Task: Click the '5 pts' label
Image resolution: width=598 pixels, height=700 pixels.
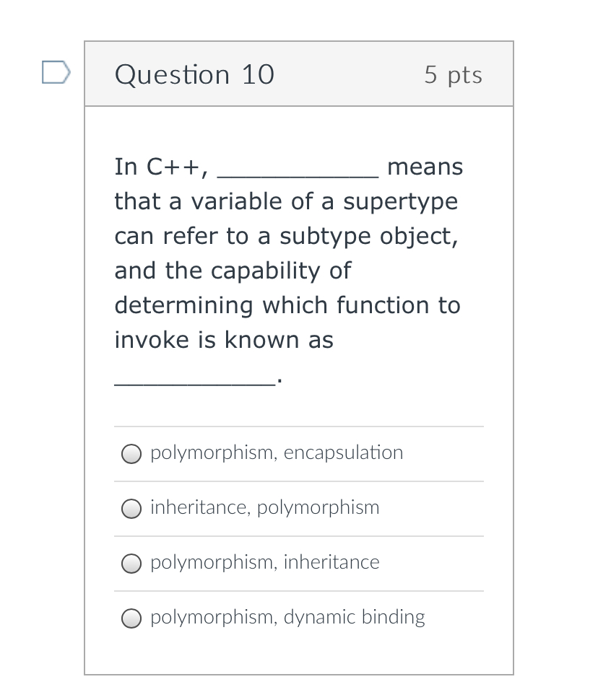Action: tap(453, 74)
